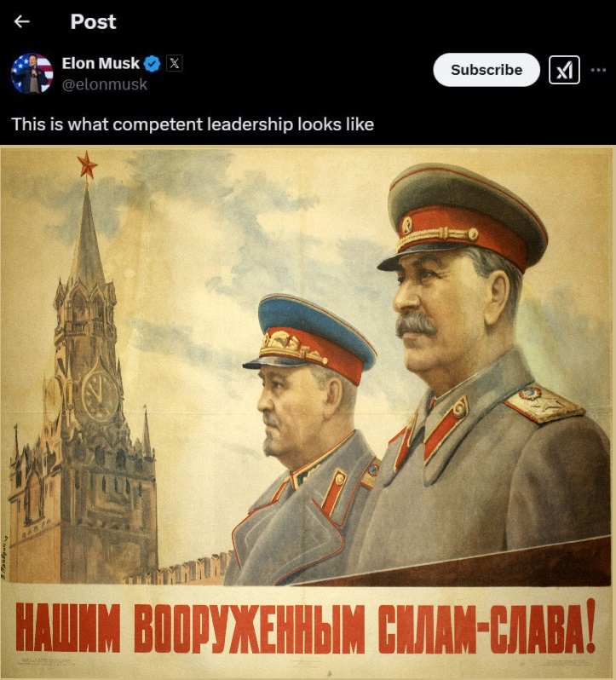The image size is (616, 680).
Task: Subscribe to this account
Action: point(486,70)
